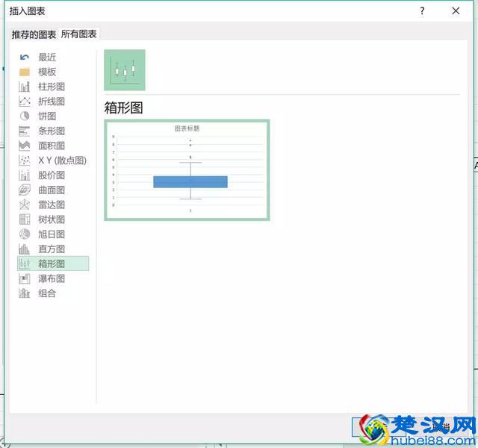Image resolution: width=478 pixels, height=448 pixels.
Task: Click the 最近 label in list
Action: [47, 57]
